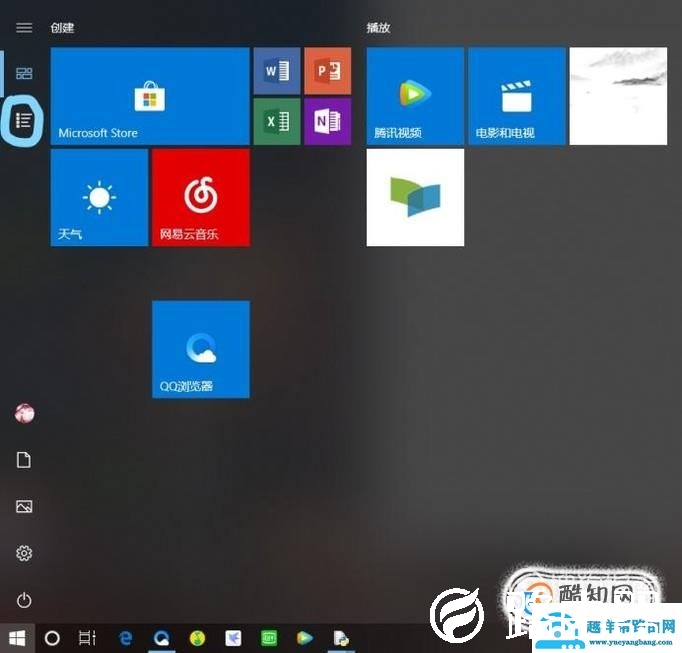Viewport: 682px width, 653px height.
Task: Open the Excel tile
Action: (277, 121)
